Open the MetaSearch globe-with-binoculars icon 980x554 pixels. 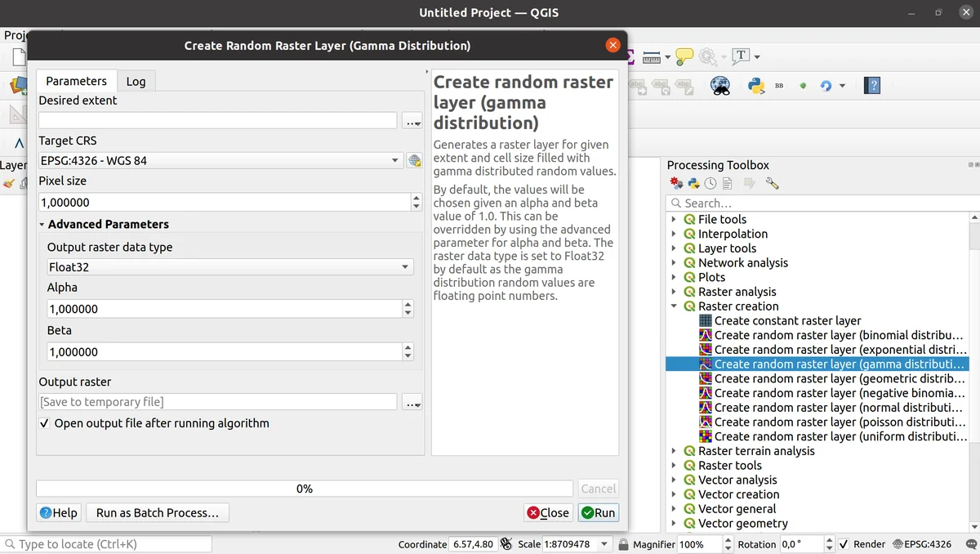[x=719, y=85]
